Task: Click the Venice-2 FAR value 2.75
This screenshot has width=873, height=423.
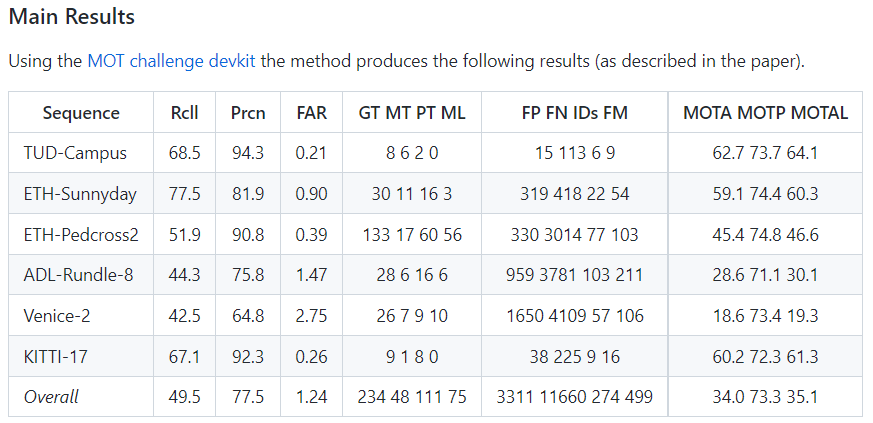Action: 311,316
